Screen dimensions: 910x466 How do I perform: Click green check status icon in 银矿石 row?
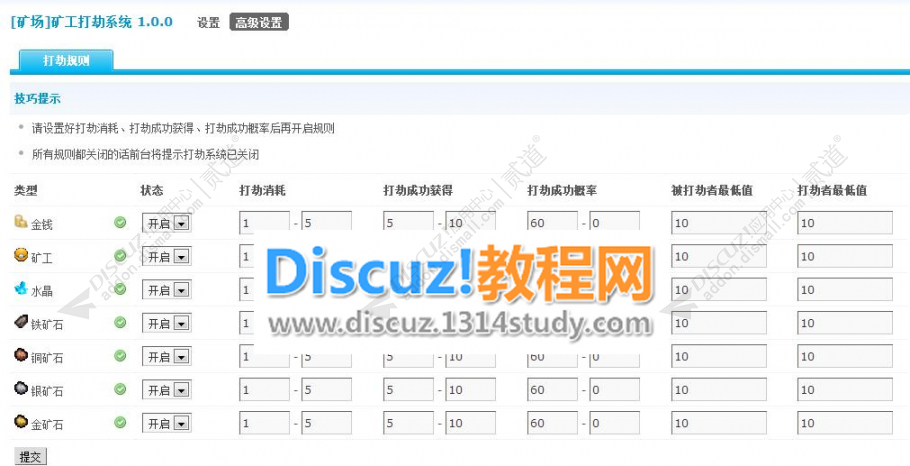coord(120,389)
